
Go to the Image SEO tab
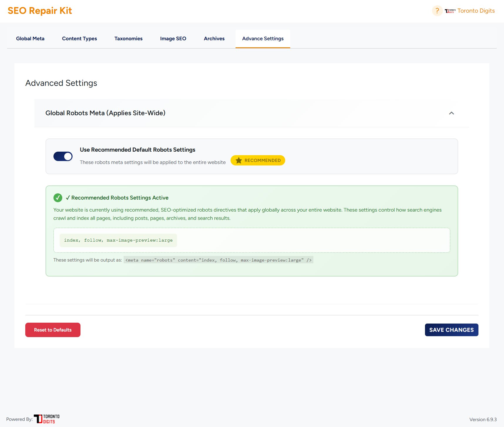(x=173, y=38)
